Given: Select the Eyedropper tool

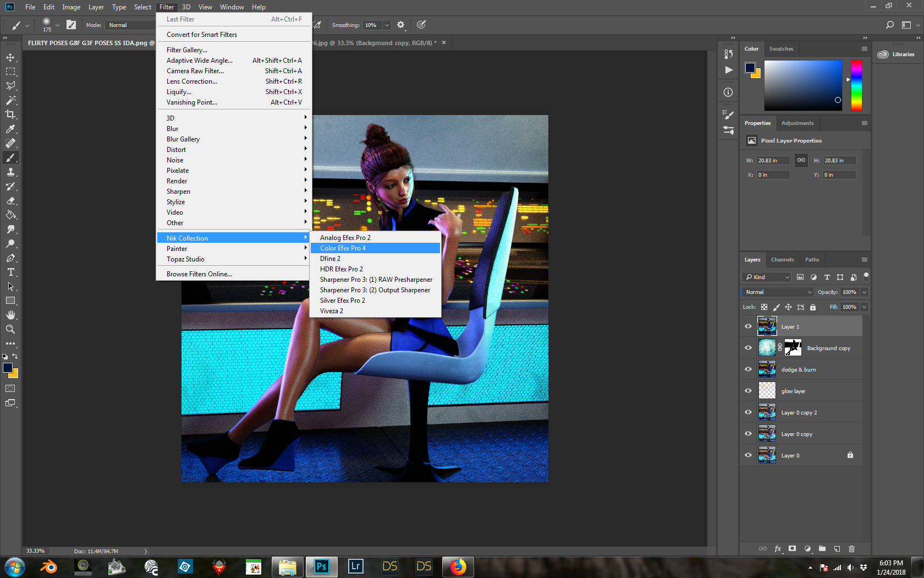Looking at the screenshot, I should tap(10, 129).
